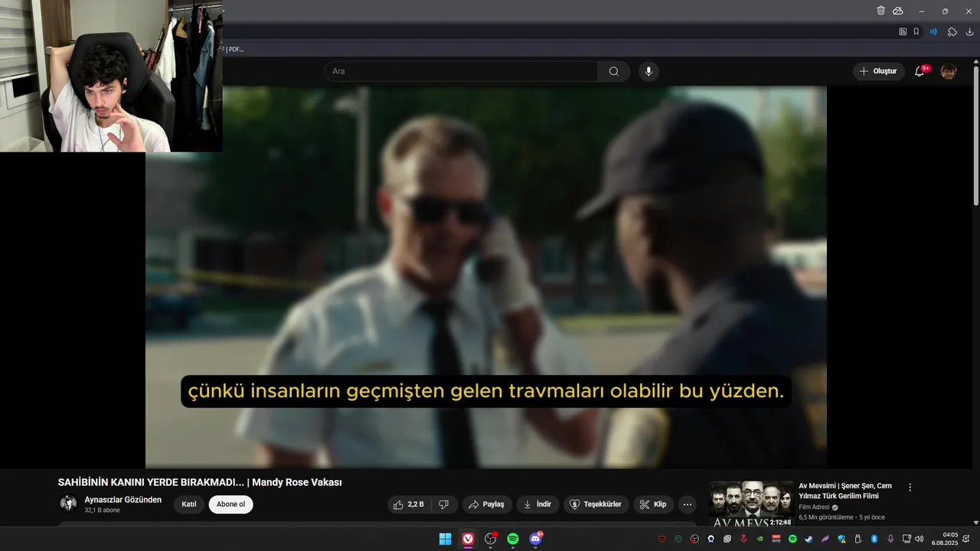The height and width of the screenshot is (551, 980).
Task: Open the Av Mevsimi video title link
Action: pyautogui.click(x=845, y=491)
